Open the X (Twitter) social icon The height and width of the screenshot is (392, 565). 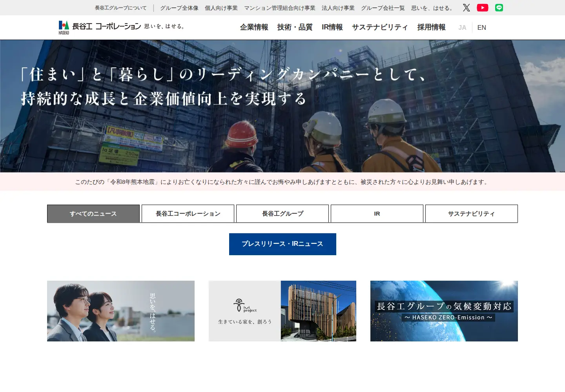coord(466,8)
